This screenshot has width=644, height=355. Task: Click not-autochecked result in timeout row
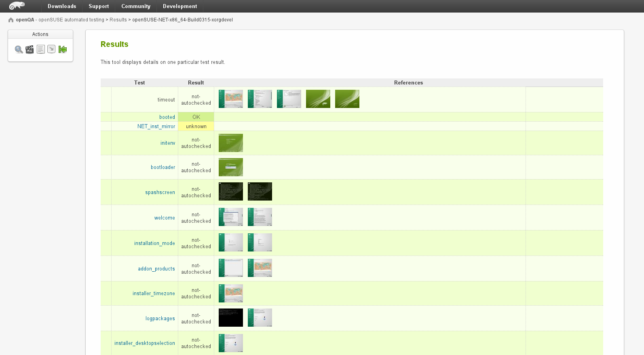[196, 100]
